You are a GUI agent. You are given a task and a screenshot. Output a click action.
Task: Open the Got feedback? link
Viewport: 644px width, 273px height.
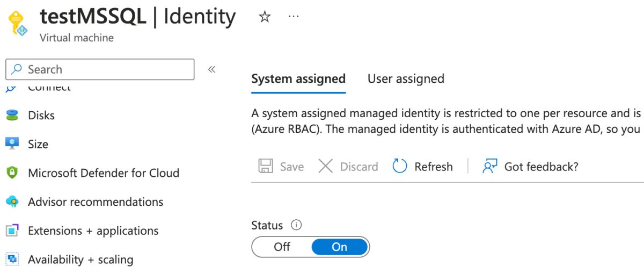coord(530,167)
